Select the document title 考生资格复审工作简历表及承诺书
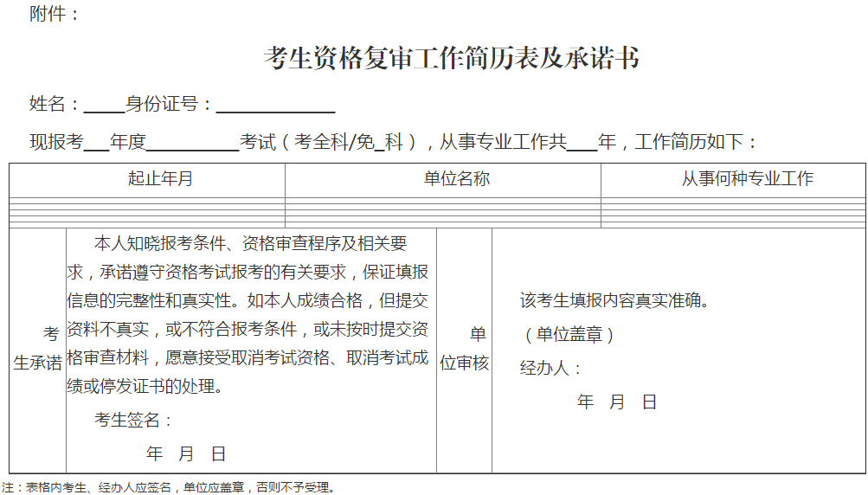This screenshot has height=495, width=868. tap(451, 58)
